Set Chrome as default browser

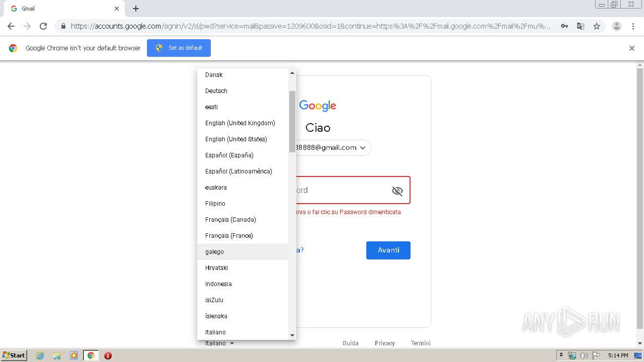click(x=179, y=48)
